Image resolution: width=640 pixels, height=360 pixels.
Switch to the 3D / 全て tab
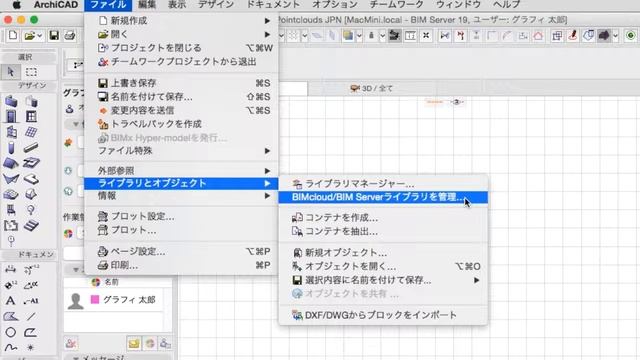coord(371,88)
